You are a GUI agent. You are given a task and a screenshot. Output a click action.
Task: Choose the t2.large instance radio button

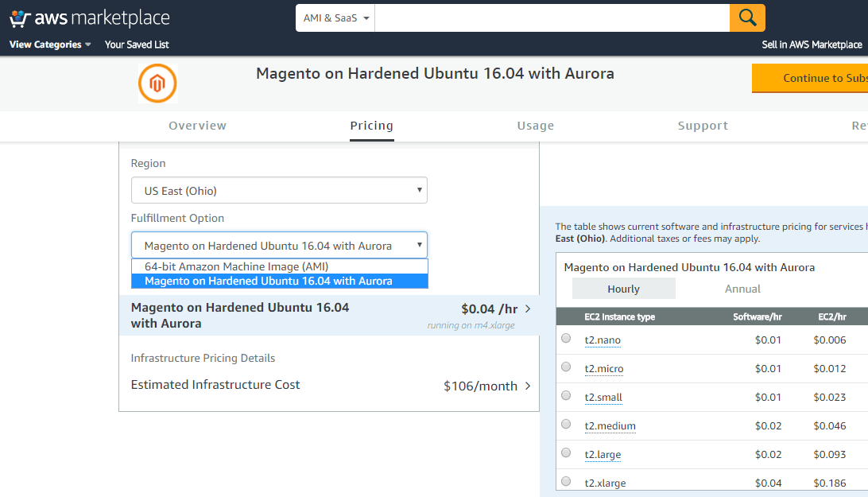566,453
